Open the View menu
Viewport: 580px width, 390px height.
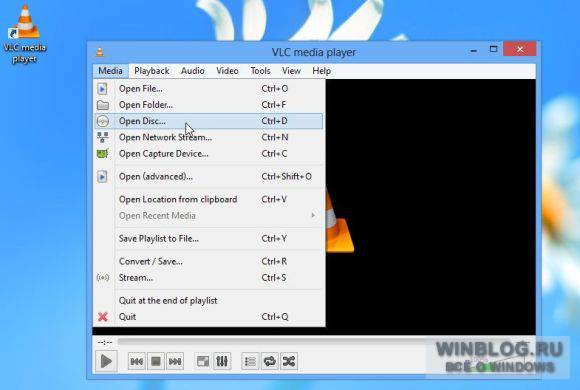click(291, 71)
